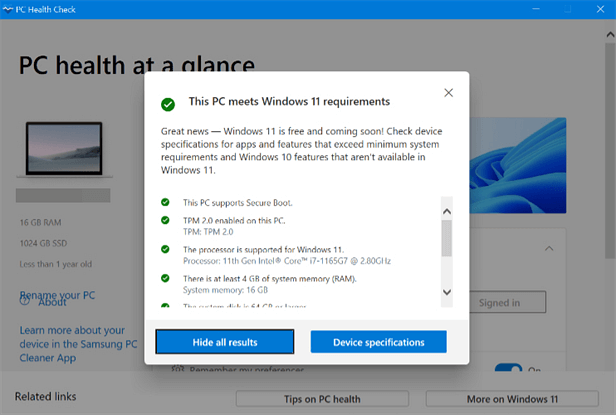Click 'TPM 2.0 enabled on this PC.' text
The image size is (616, 415).
234,220
